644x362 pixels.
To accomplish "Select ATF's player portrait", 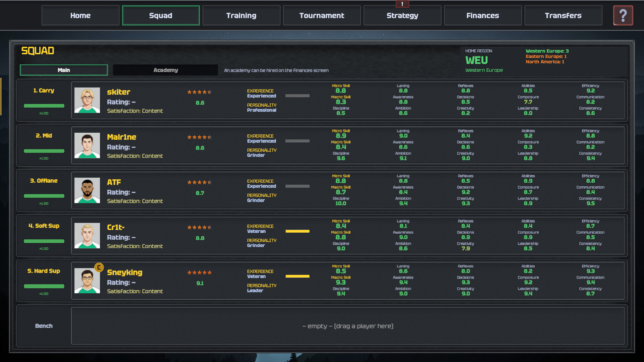I will pyautogui.click(x=87, y=190).
